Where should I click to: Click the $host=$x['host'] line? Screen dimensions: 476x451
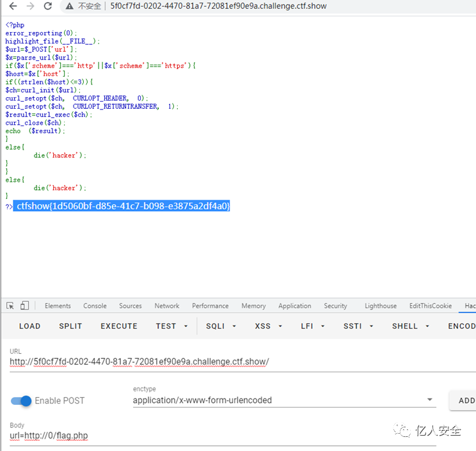point(37,74)
